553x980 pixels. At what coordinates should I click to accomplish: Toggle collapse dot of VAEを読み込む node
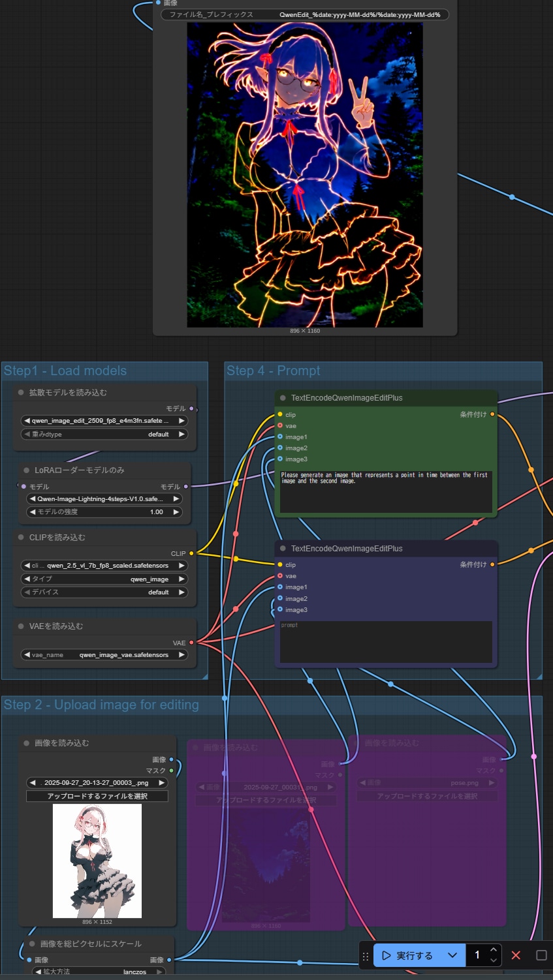pyautogui.click(x=22, y=626)
